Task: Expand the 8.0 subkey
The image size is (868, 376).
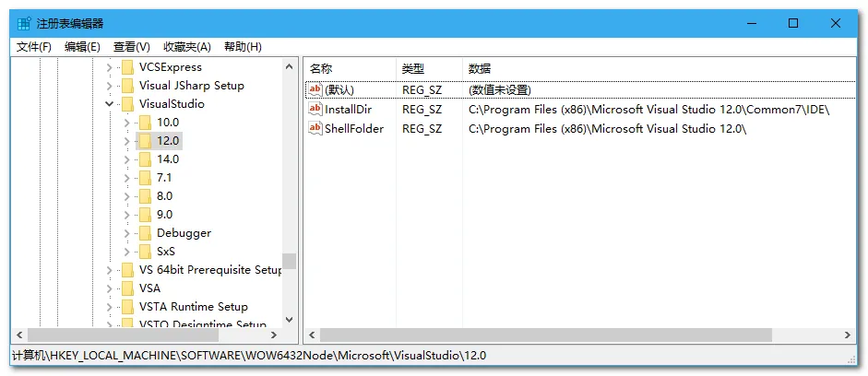Action: [x=127, y=196]
